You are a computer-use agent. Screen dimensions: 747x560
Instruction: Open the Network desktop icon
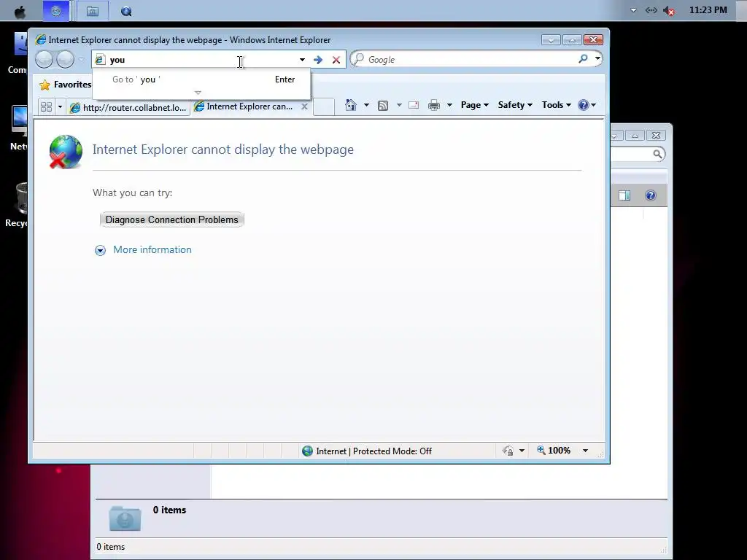tap(19, 128)
